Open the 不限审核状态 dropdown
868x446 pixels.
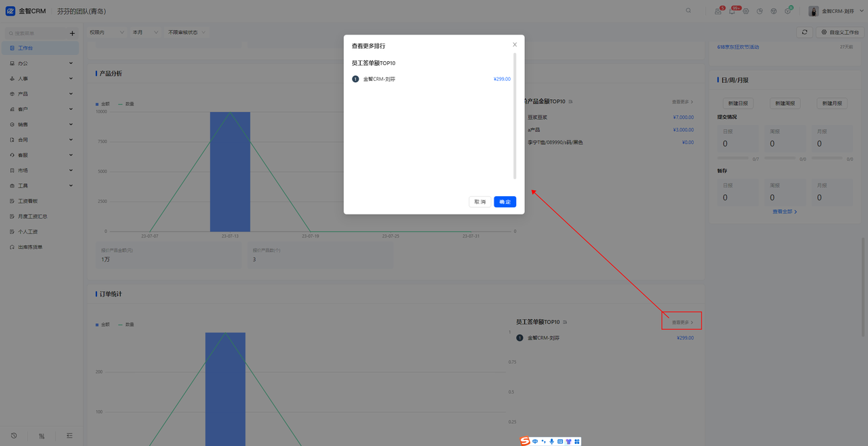click(186, 32)
